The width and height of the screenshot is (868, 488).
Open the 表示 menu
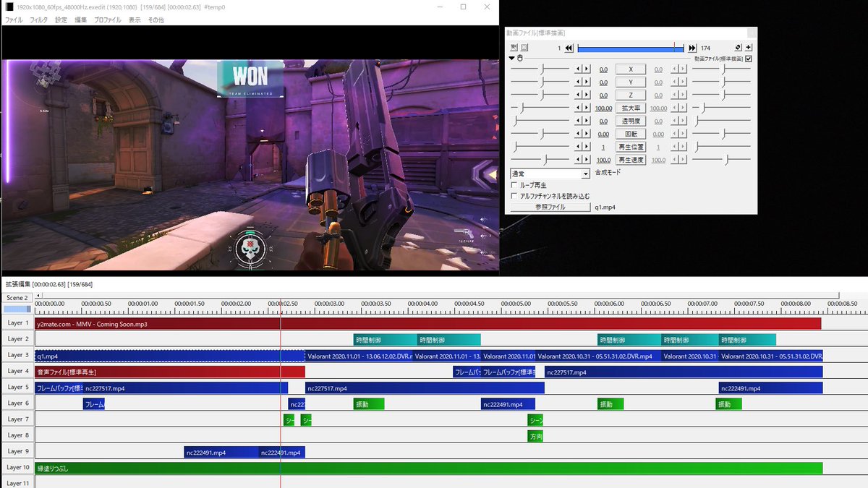(135, 20)
